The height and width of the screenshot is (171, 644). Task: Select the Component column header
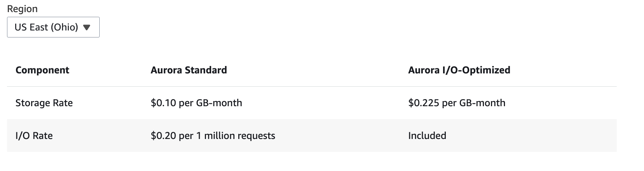coord(42,70)
